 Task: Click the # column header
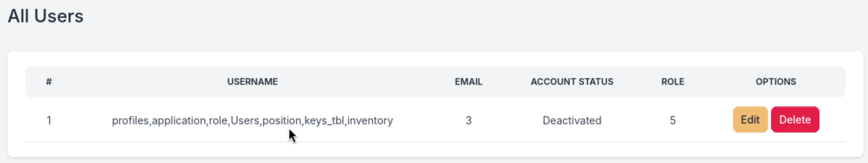pos(49,82)
